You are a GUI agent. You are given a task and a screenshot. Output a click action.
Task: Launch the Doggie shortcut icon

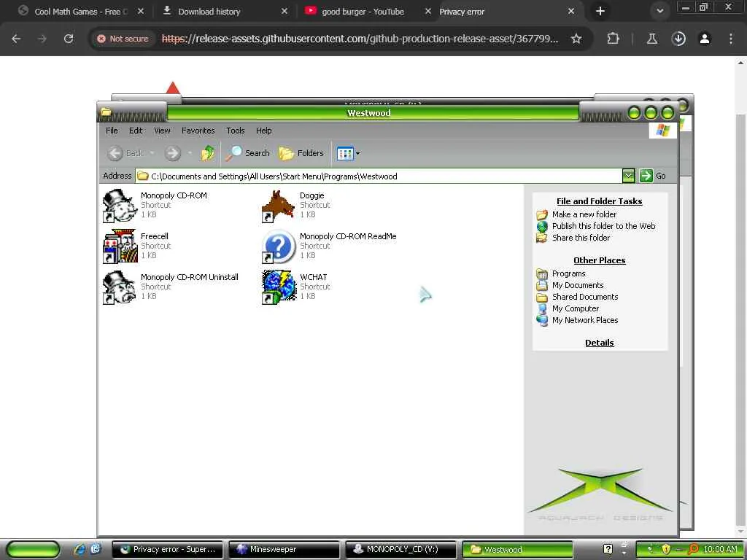[279, 205]
